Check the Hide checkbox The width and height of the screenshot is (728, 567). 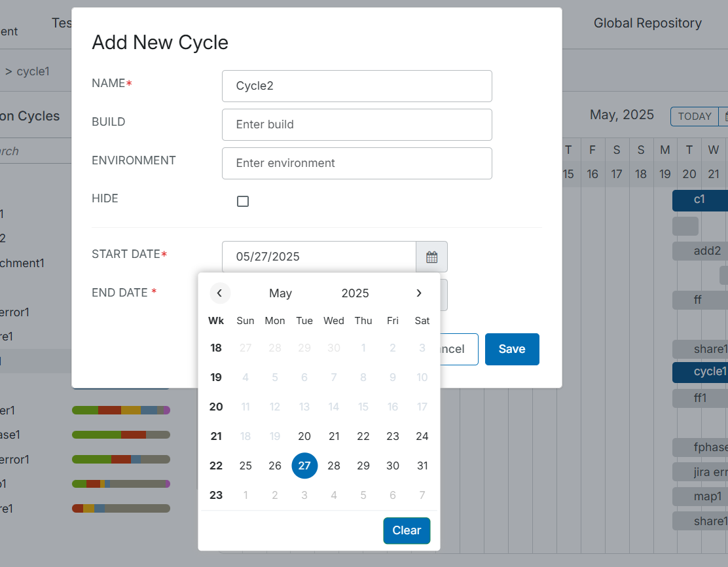coord(243,202)
